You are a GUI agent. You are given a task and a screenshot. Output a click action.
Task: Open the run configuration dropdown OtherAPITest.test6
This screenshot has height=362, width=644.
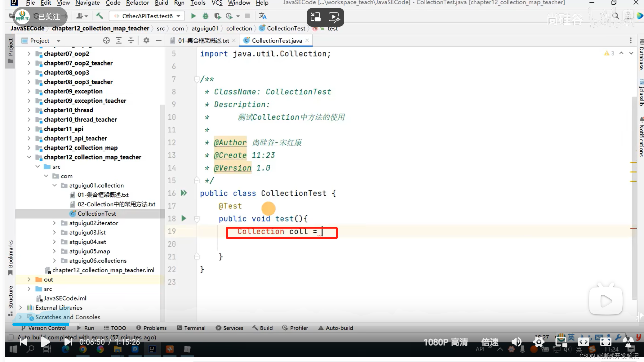pos(147,16)
